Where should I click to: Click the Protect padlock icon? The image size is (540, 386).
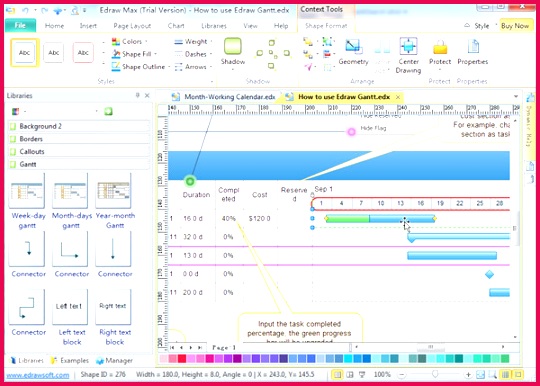click(440, 47)
